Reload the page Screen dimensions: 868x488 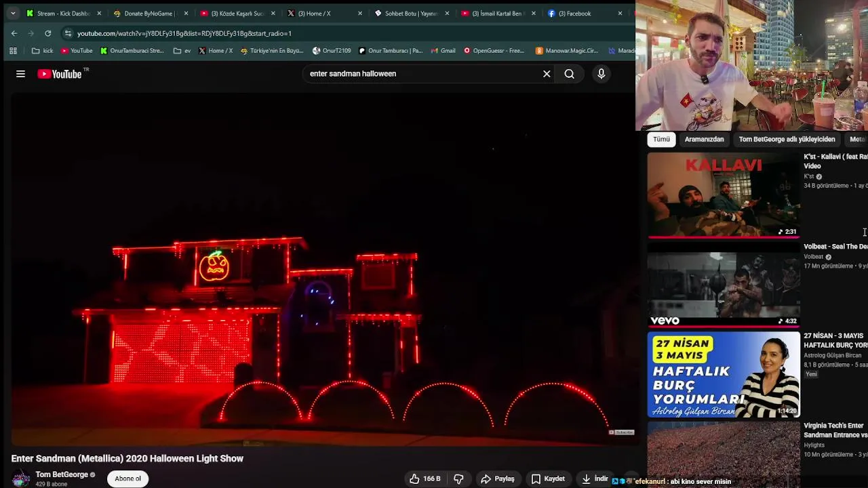point(47,33)
